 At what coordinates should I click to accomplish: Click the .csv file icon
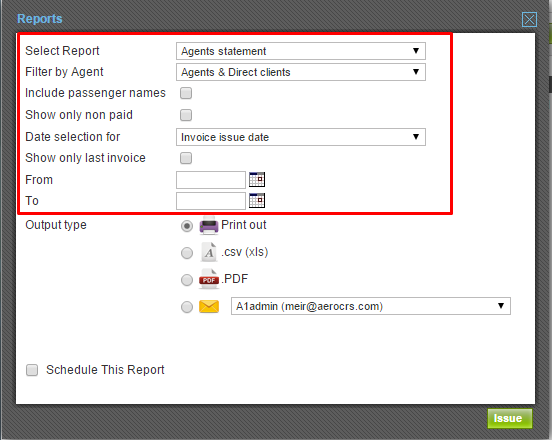[209, 252]
